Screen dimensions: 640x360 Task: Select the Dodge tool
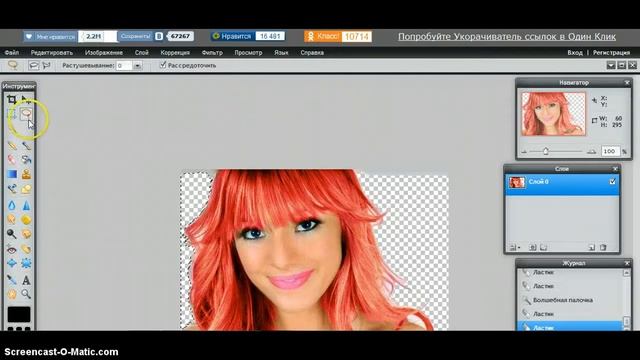point(12,234)
